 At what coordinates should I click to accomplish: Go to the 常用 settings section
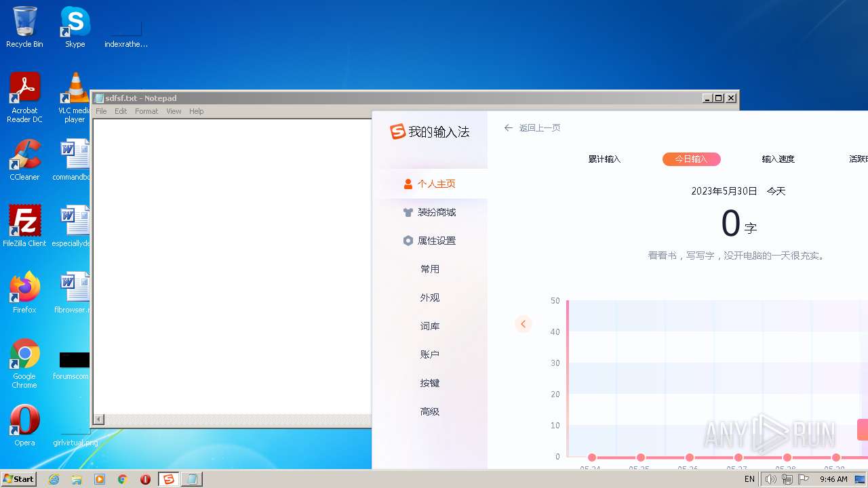point(430,269)
